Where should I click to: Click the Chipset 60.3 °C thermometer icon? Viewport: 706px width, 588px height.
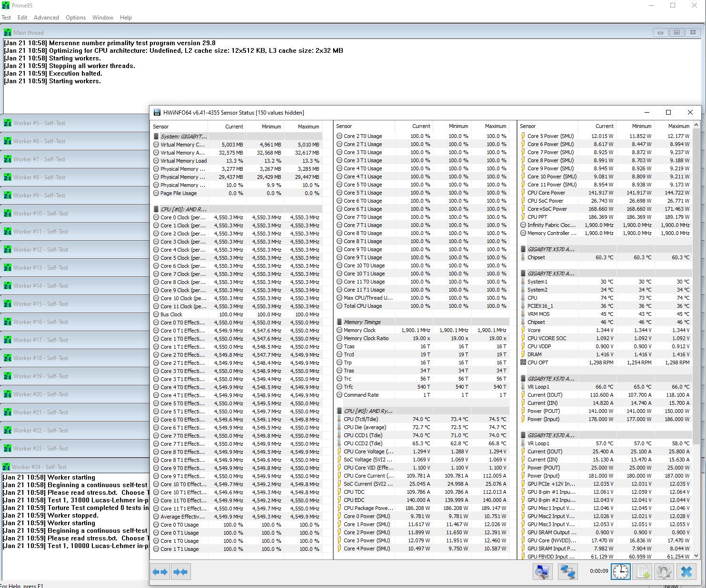point(523,257)
